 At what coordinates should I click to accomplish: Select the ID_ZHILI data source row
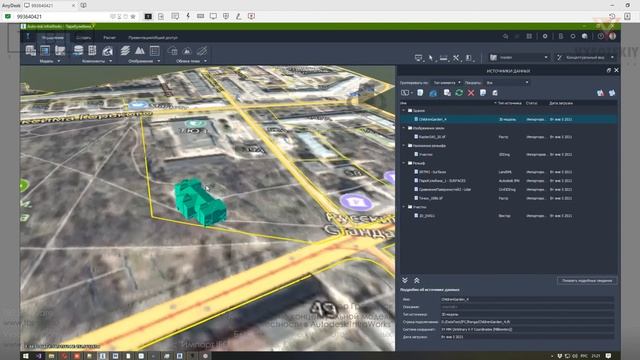(x=508, y=216)
